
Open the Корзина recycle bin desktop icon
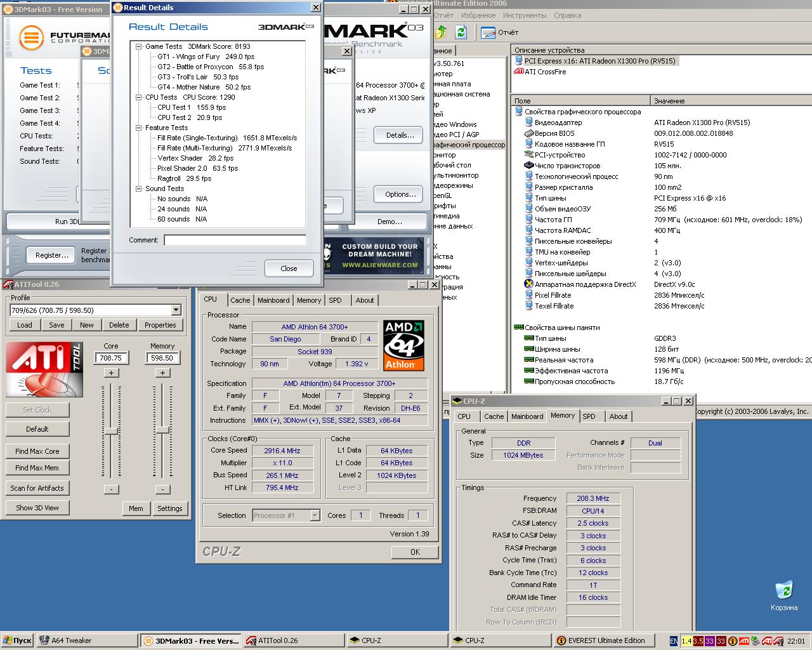784,595
